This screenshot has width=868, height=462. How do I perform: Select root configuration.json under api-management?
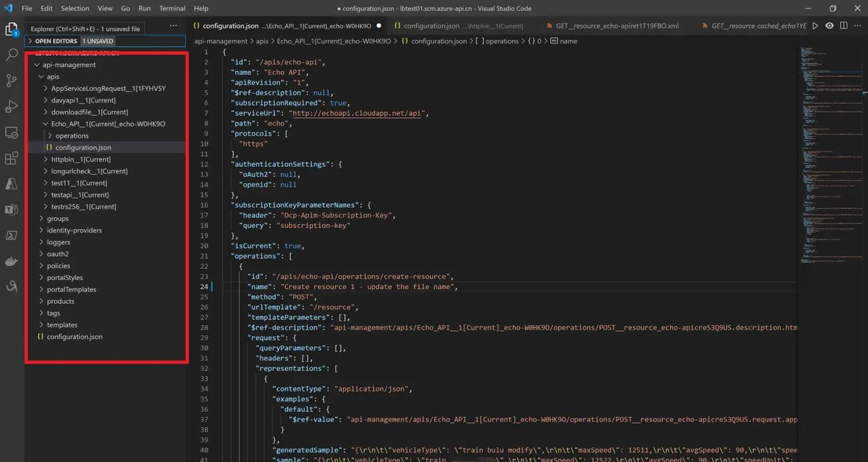click(75, 336)
